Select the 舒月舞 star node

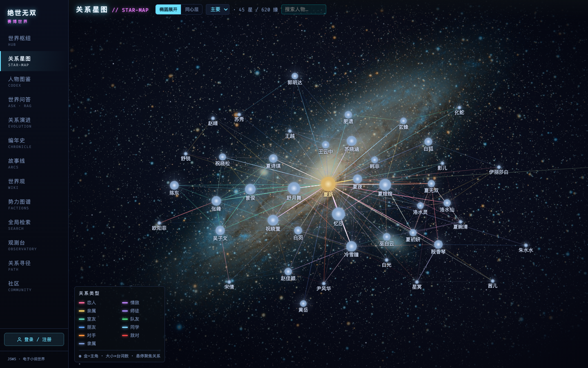294,188
